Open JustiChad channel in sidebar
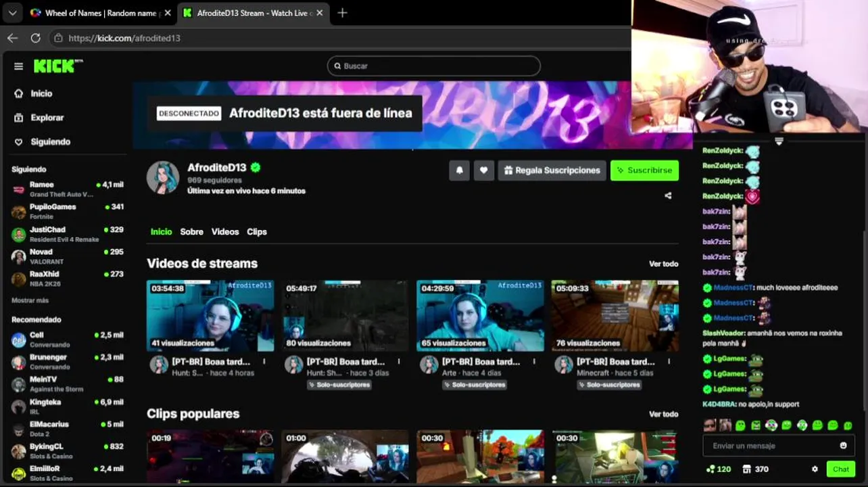The image size is (868, 487). [x=68, y=234]
